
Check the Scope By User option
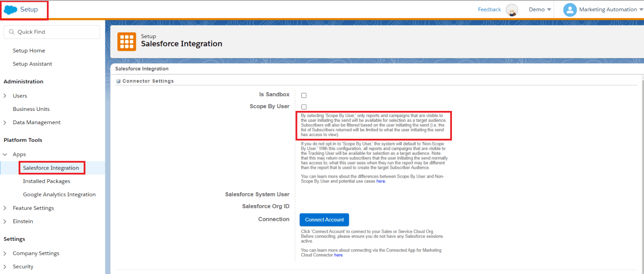click(x=304, y=107)
